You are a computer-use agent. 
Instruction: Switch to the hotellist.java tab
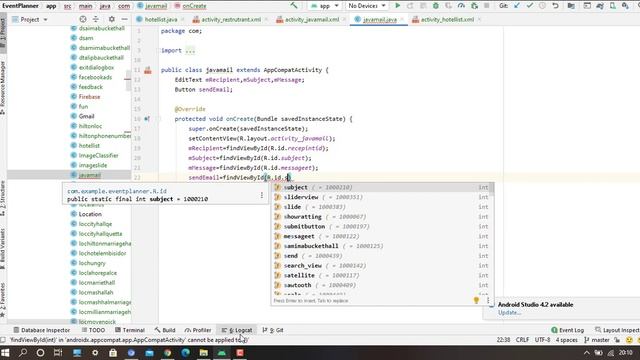(162, 19)
